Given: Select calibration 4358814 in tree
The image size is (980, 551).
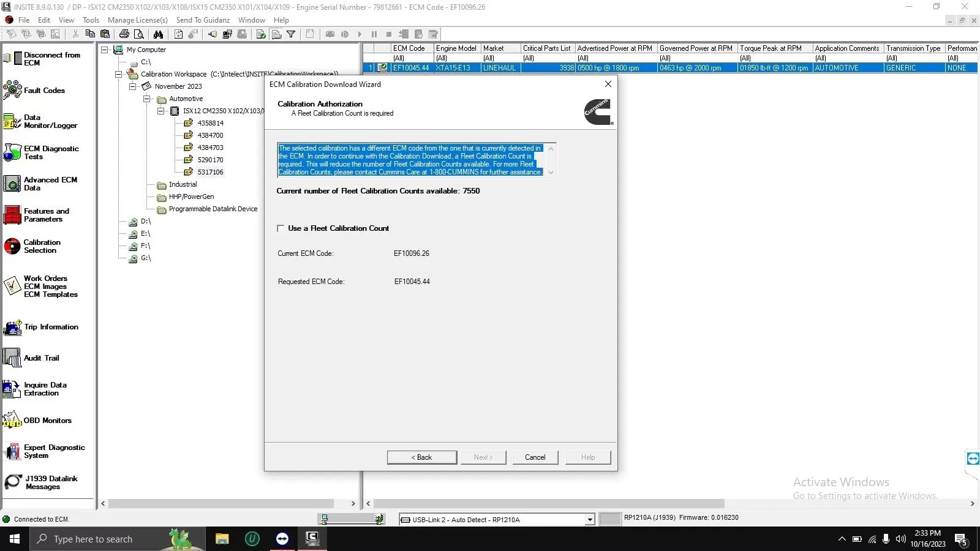Looking at the screenshot, I should click(x=210, y=123).
